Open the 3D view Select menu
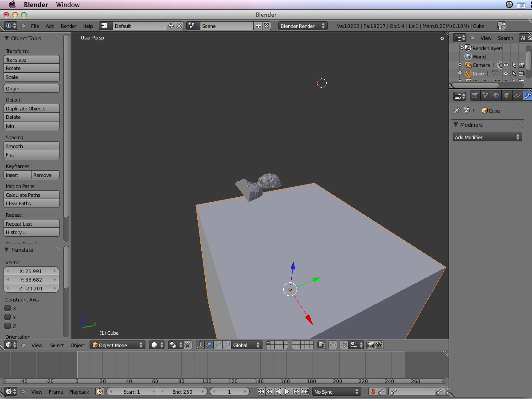This screenshot has width=532, height=399. tap(57, 345)
